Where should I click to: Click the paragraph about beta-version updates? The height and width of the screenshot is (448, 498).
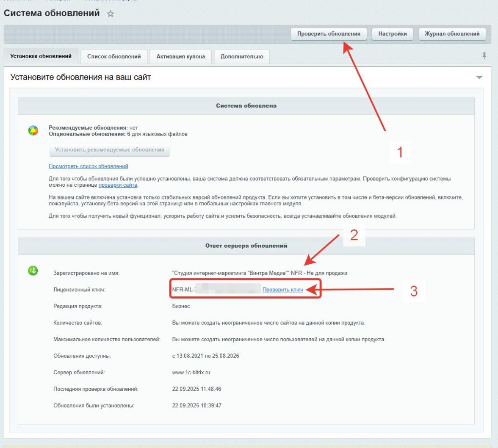256,200
